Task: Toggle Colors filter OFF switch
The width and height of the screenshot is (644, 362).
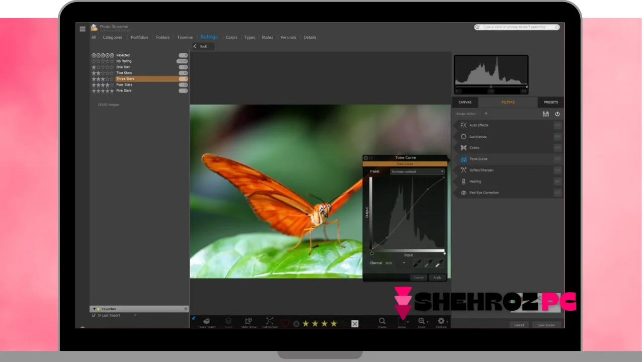Action: tap(557, 148)
